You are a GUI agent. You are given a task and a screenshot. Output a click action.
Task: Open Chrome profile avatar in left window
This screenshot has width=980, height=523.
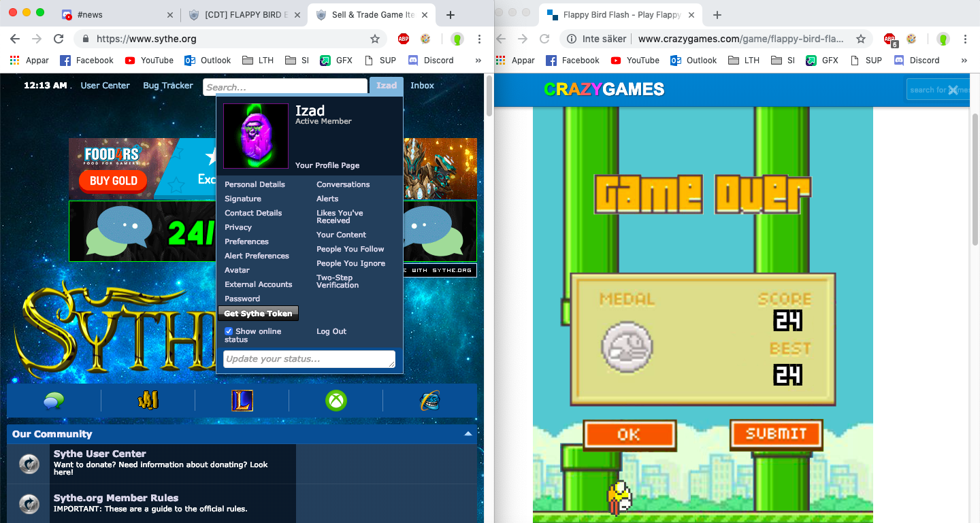tap(457, 39)
